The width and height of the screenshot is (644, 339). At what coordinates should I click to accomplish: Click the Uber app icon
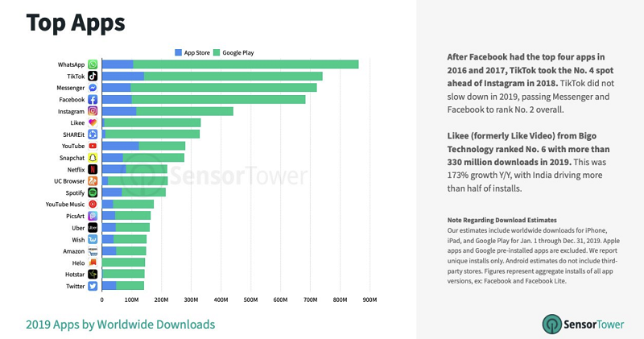pyautogui.click(x=93, y=228)
